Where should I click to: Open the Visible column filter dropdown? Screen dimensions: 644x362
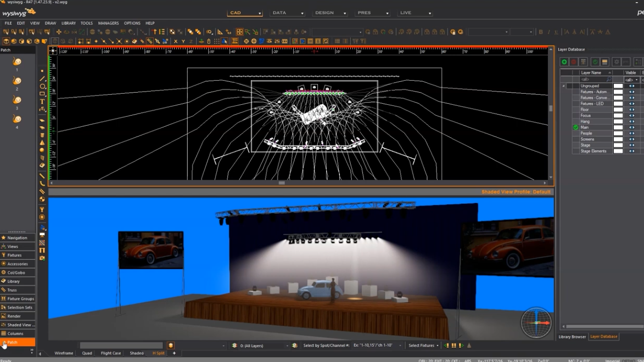636,80
